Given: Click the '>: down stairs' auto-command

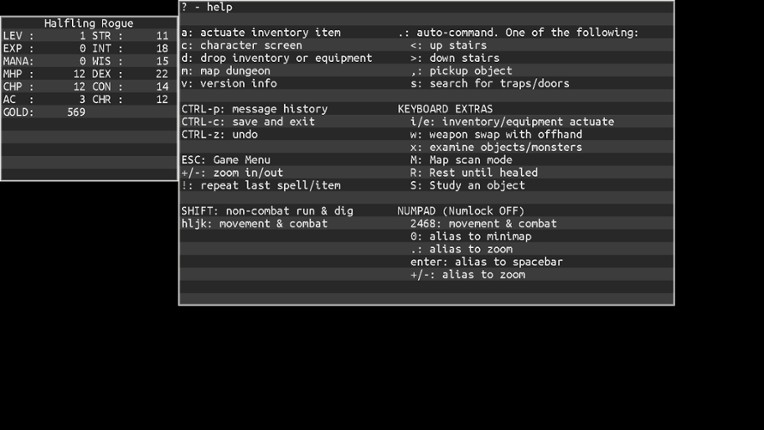Looking at the screenshot, I should click(455, 58).
